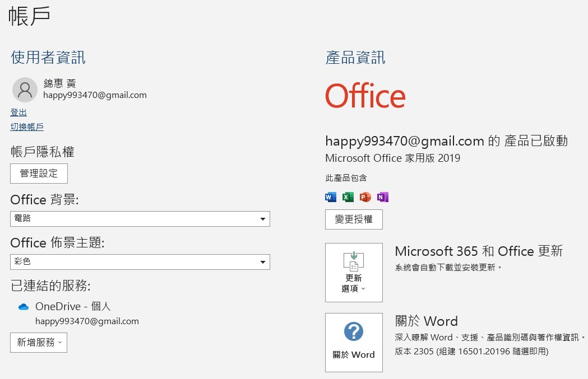The image size is (588, 379).
Task: Click the Excel app icon under 此產品包含
Action: tap(348, 197)
